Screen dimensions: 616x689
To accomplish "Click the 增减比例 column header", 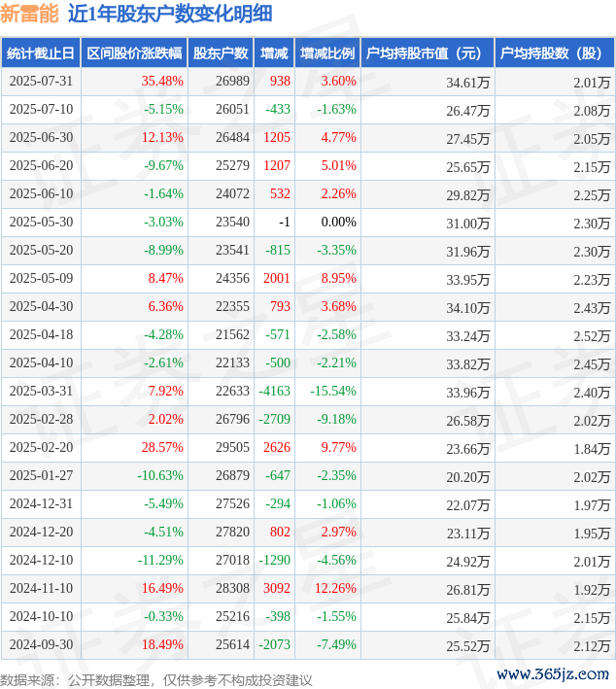I will (327, 53).
